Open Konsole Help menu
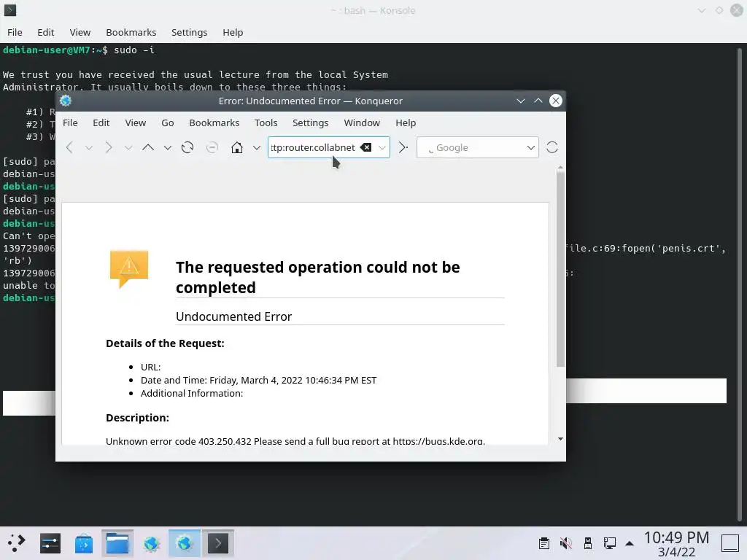747x560 pixels. pyautogui.click(x=233, y=32)
